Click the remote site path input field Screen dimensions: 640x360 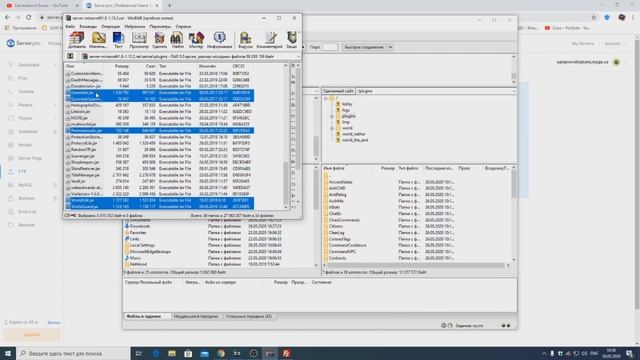click(x=435, y=91)
